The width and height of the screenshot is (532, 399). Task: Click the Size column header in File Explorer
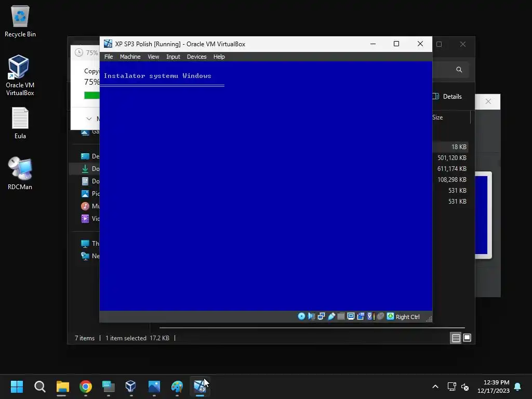pyautogui.click(x=437, y=117)
